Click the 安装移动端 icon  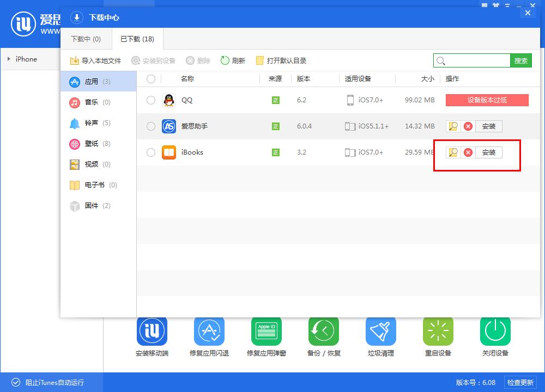click(x=152, y=331)
